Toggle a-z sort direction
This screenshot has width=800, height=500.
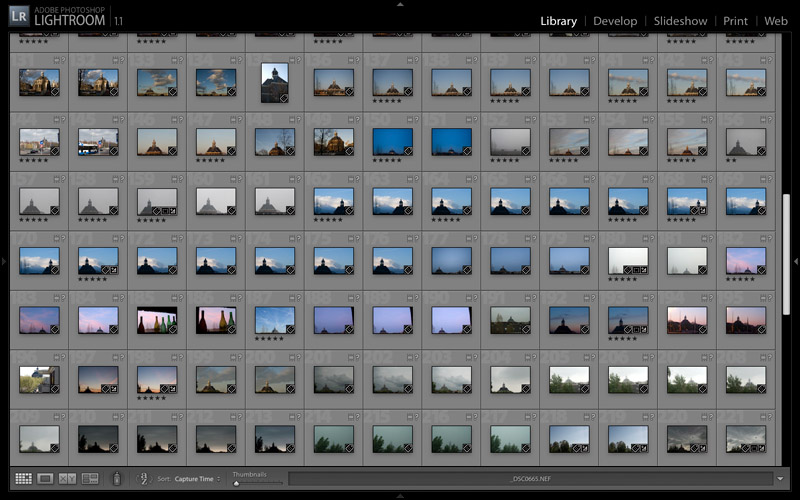pos(143,479)
